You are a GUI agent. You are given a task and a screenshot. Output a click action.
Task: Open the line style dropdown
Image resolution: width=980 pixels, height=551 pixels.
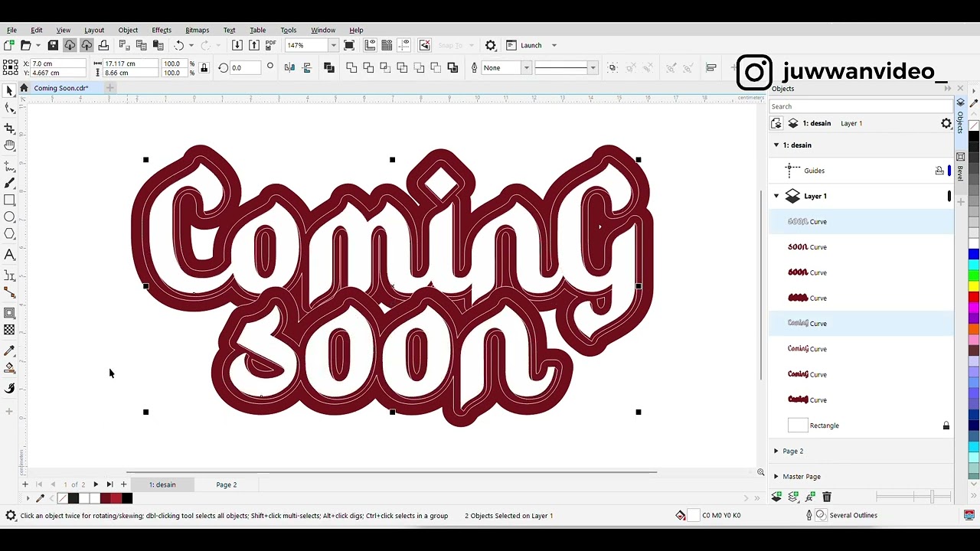pyautogui.click(x=593, y=68)
